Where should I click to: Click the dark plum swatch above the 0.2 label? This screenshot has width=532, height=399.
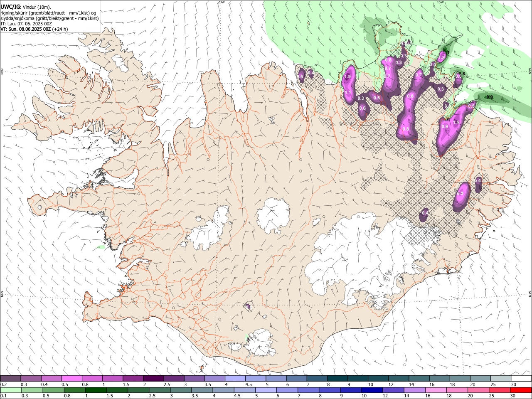click(10, 379)
